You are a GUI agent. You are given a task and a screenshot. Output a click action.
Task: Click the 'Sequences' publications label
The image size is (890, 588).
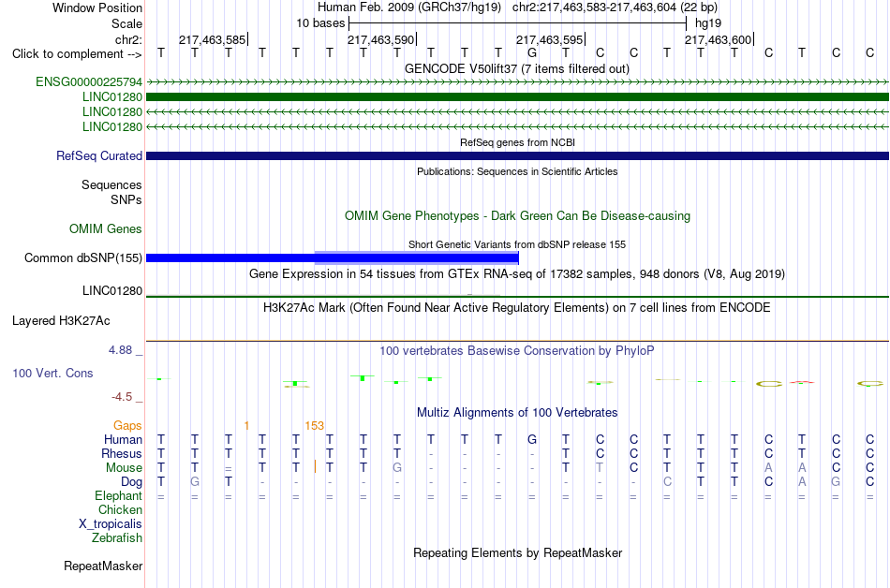111,184
